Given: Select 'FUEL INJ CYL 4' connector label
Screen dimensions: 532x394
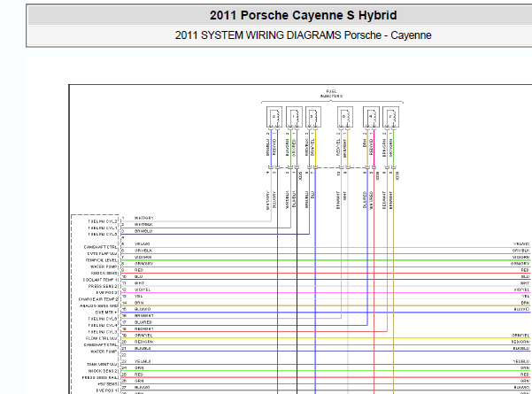Looking at the screenshot, I should (103, 326).
